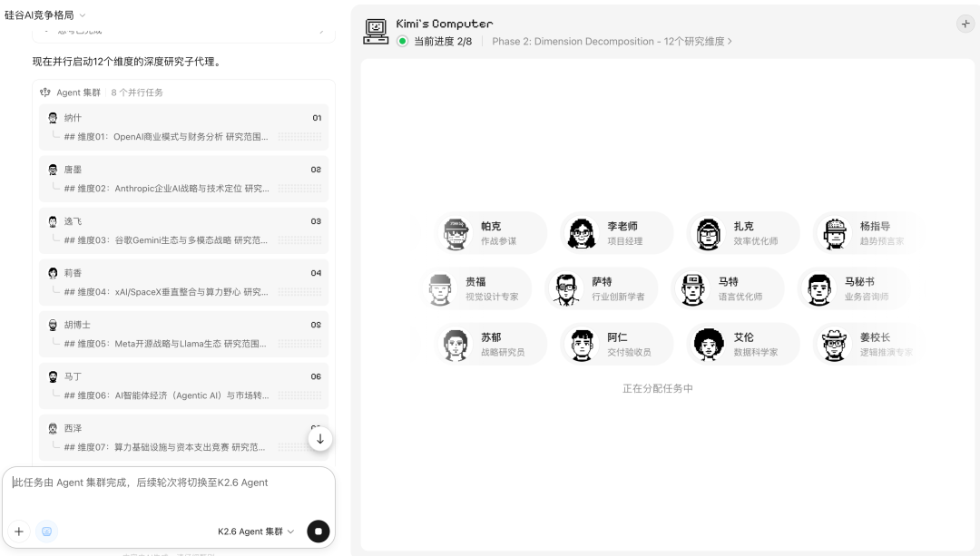Open 纳什 维度01 OpenAI task item

tap(184, 127)
